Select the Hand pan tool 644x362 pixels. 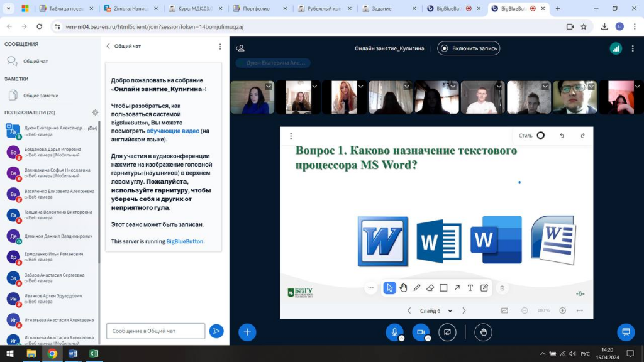(x=403, y=288)
